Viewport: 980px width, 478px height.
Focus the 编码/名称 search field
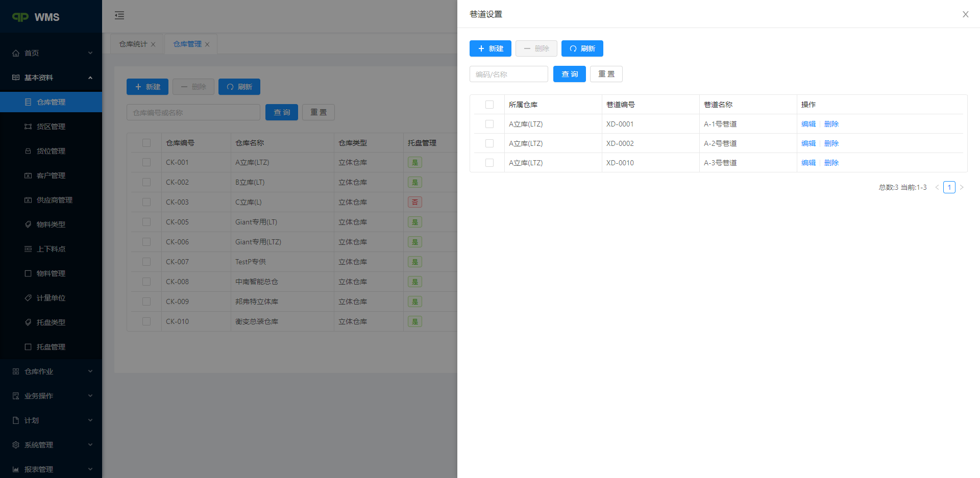point(509,74)
